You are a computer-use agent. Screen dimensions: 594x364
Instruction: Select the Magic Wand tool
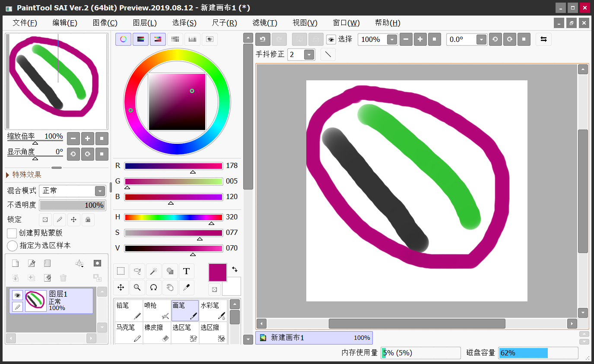click(153, 271)
